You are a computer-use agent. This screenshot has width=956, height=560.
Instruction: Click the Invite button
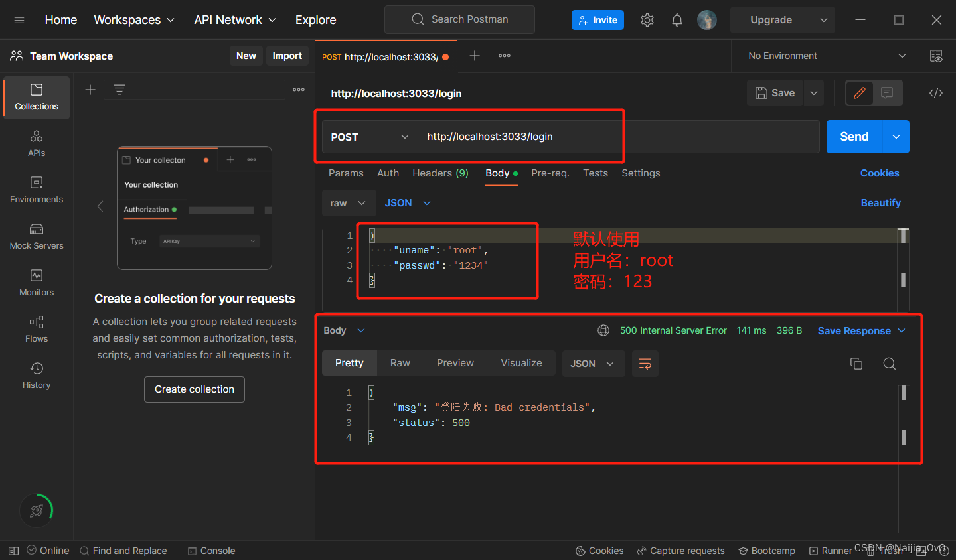click(597, 20)
